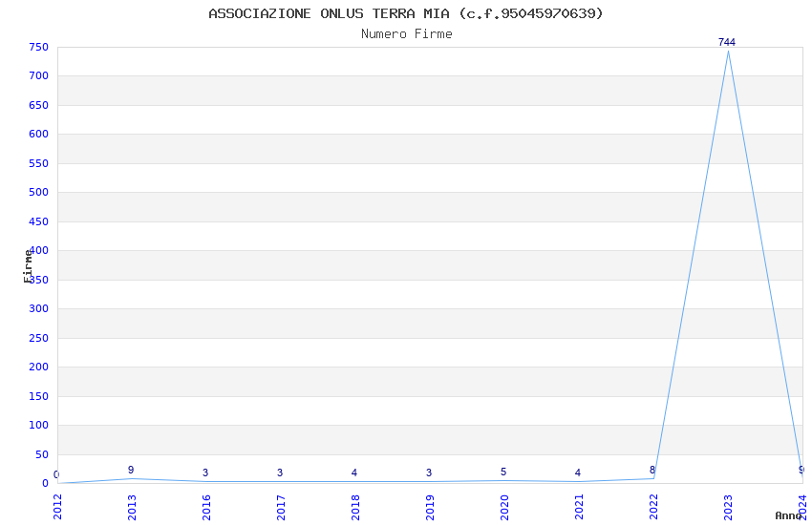Click the y-axis tick value 300
The height and width of the screenshot is (525, 812).
click(x=39, y=308)
